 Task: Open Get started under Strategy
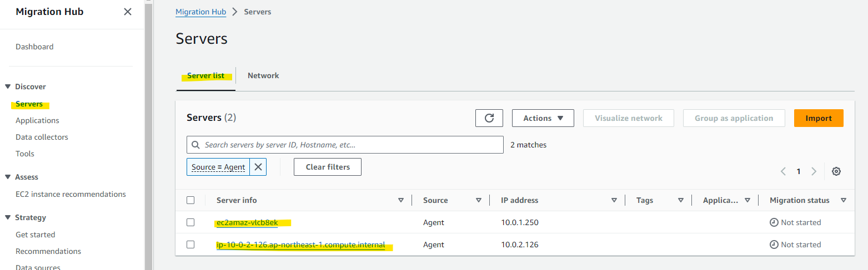point(36,235)
